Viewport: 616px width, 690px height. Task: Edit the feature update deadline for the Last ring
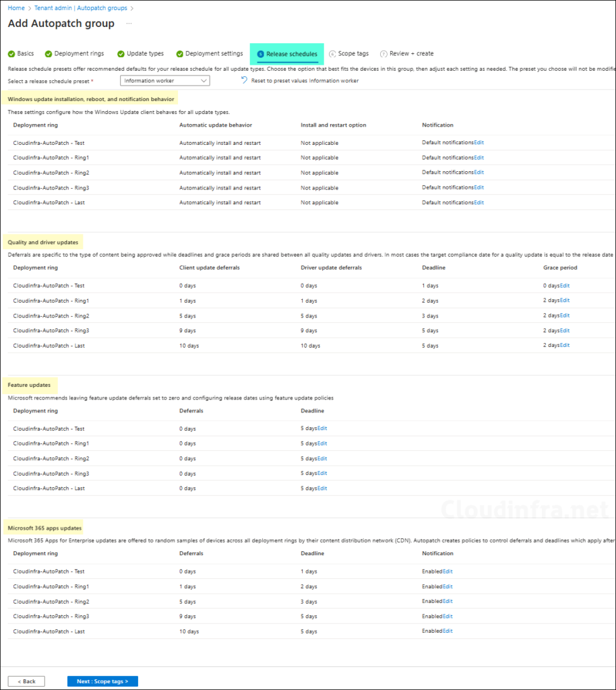tap(321, 489)
